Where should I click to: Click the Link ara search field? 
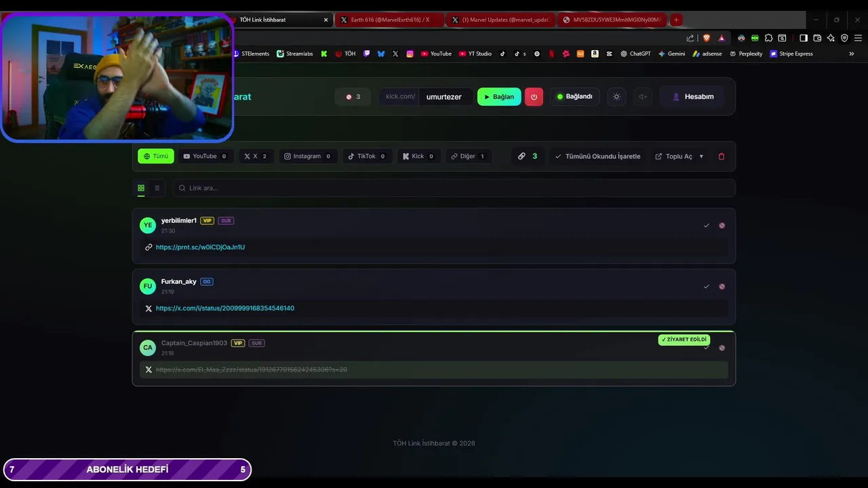point(454,188)
